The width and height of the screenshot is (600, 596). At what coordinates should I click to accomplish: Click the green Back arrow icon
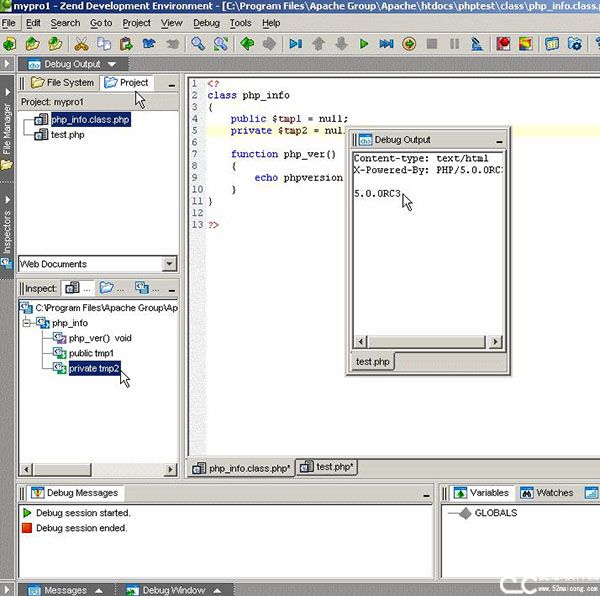pyautogui.click(x=246, y=44)
